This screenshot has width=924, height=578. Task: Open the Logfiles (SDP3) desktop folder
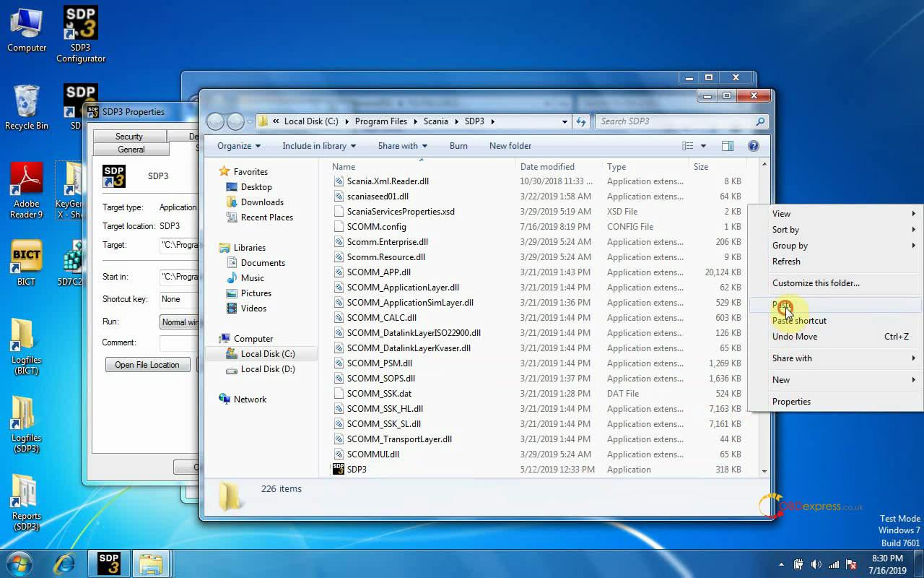(x=27, y=424)
